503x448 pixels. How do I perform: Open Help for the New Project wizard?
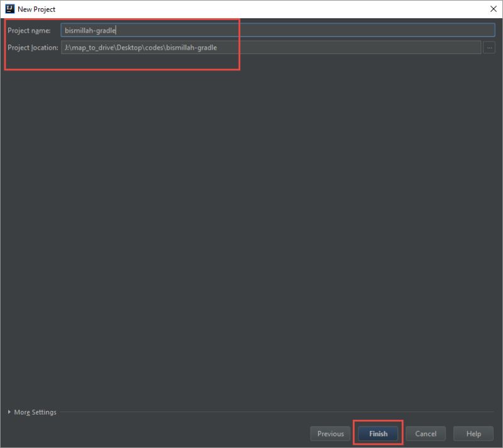(473, 433)
